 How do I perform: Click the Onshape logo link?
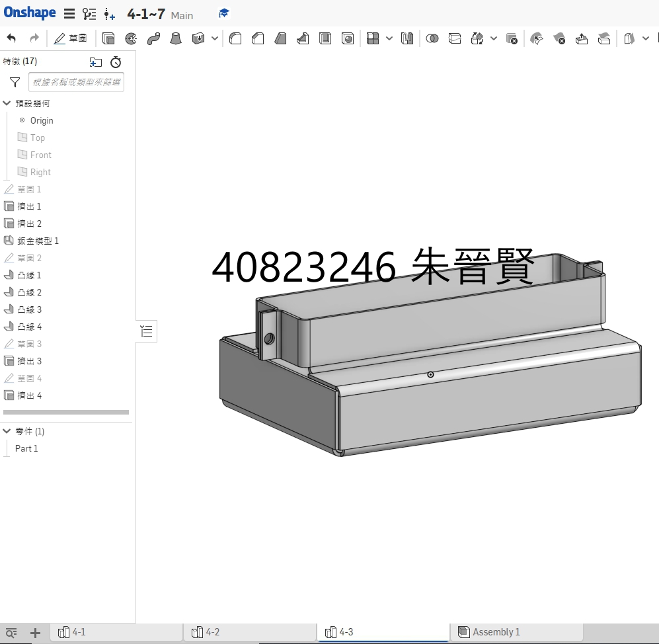point(30,13)
